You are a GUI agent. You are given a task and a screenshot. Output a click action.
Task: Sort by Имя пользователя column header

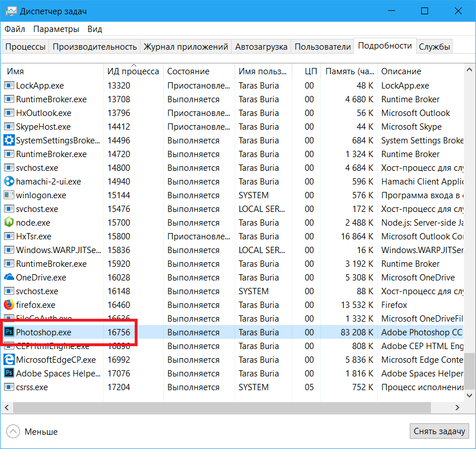pos(263,71)
